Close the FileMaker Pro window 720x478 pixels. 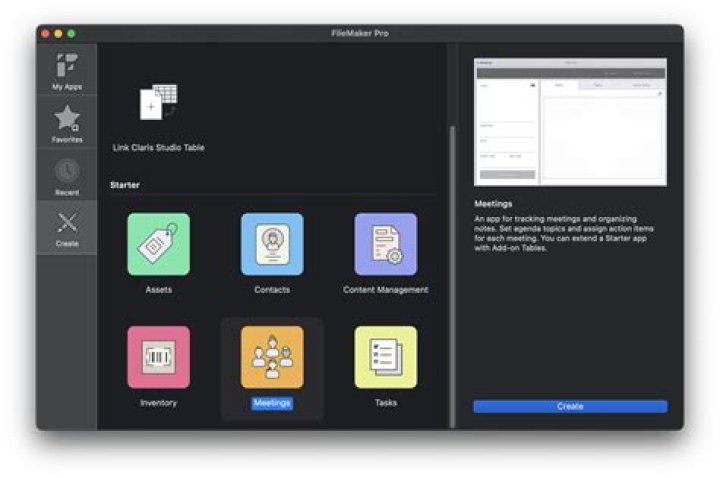coord(45,34)
